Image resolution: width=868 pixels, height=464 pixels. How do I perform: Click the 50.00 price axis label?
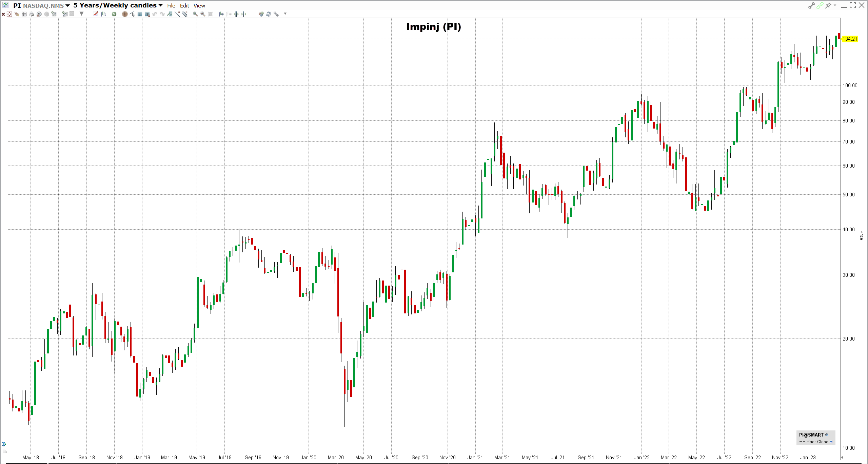tap(849, 195)
